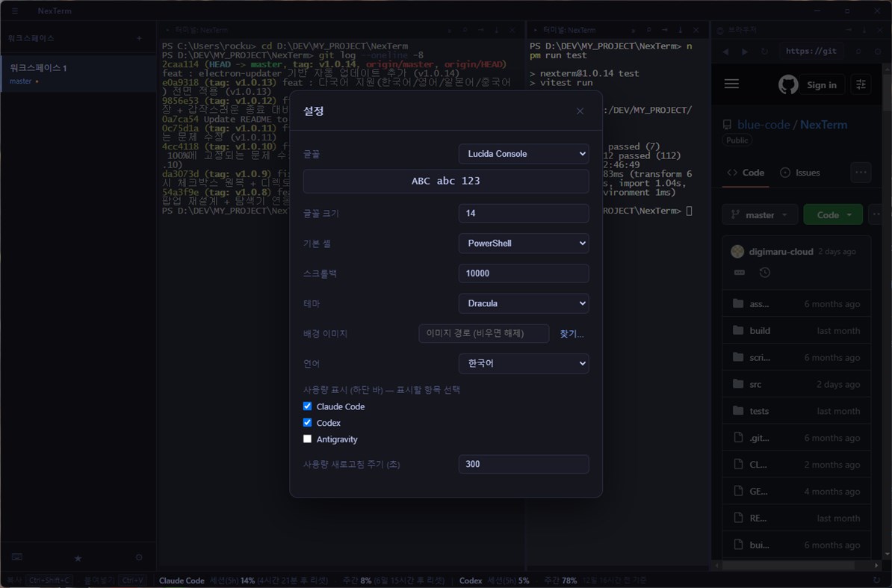
Task: Reload the page in the browser panel
Action: tap(764, 52)
